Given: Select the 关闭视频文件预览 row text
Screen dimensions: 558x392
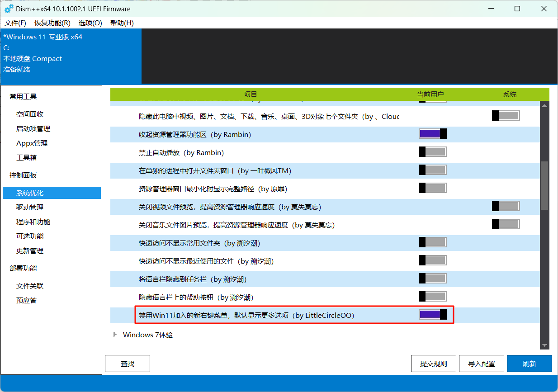Looking at the screenshot, I should pyautogui.click(x=230, y=207).
